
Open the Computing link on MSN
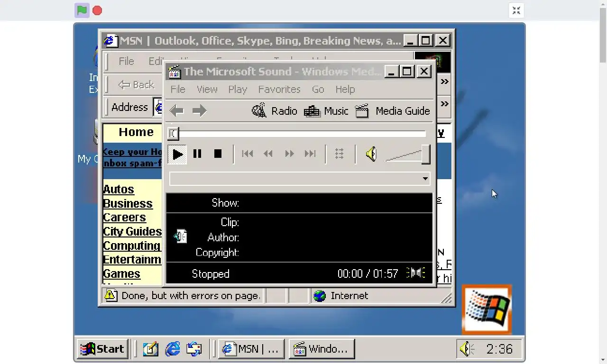(x=132, y=246)
